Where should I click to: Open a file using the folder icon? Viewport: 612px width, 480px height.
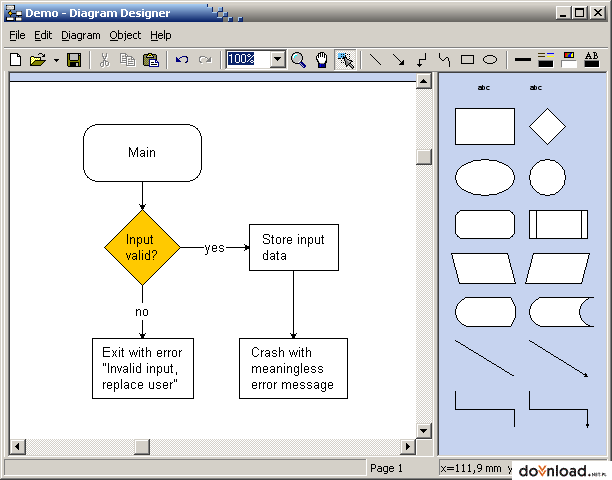click(x=37, y=60)
